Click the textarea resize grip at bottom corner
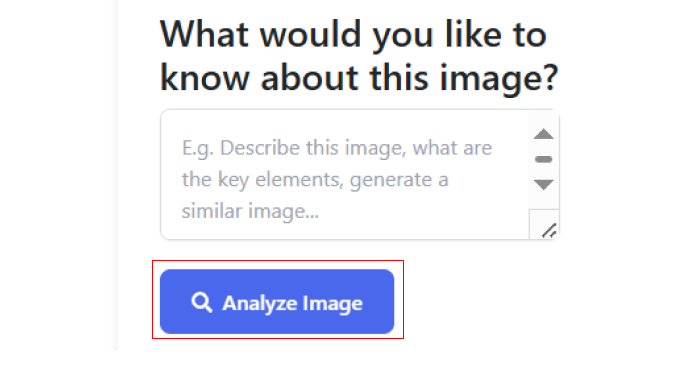This screenshot has width=700, height=366. pyautogui.click(x=549, y=230)
